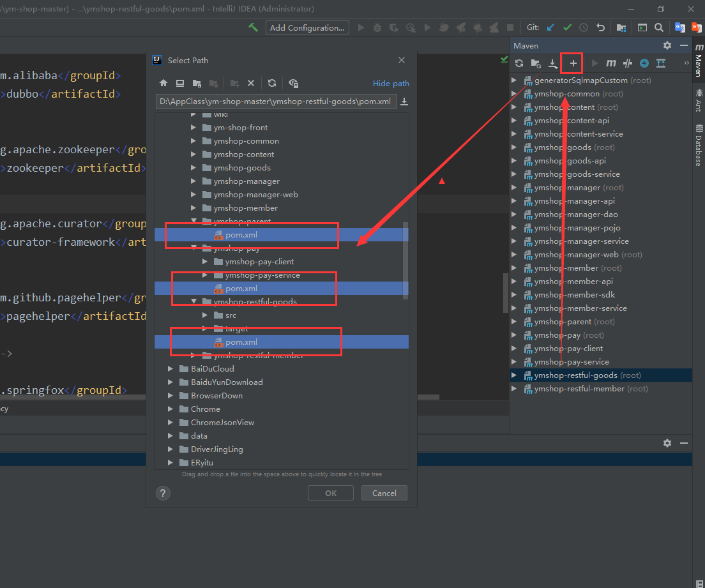705x588 pixels.
Task: Select pom.xml under ymshop-parent
Action: pos(241,235)
